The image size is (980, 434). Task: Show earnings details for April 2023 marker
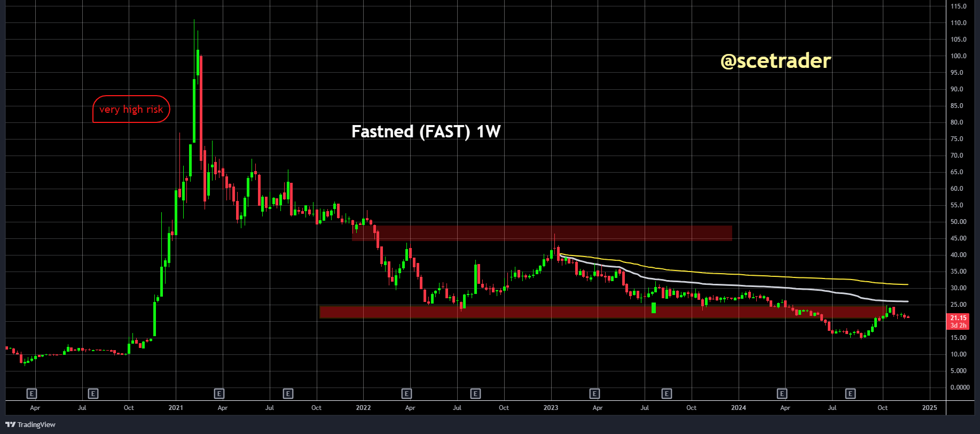click(594, 394)
